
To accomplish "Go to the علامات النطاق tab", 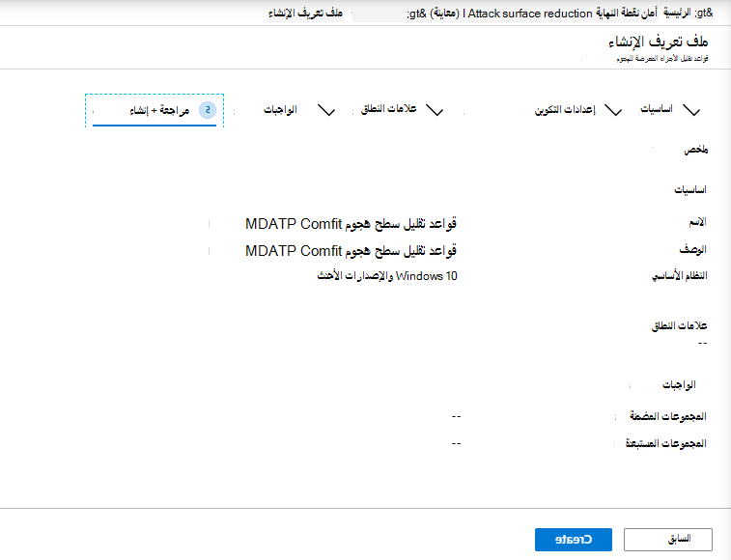I will [x=389, y=109].
